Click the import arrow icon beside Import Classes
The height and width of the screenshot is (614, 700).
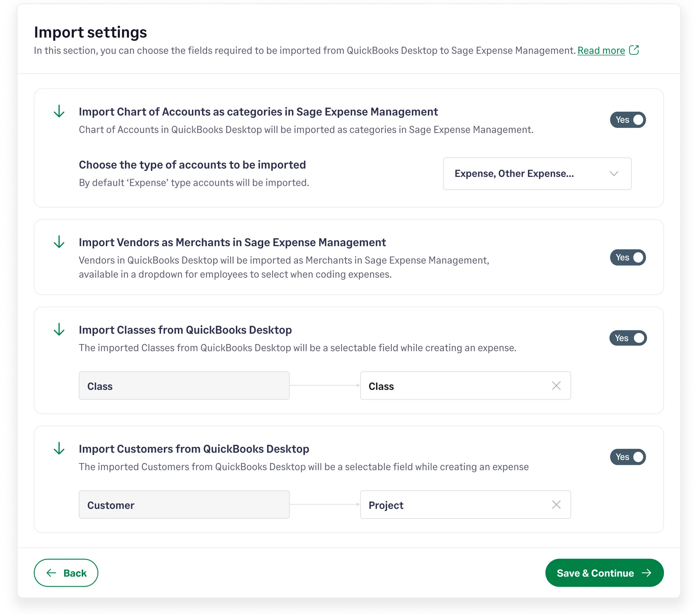click(59, 329)
